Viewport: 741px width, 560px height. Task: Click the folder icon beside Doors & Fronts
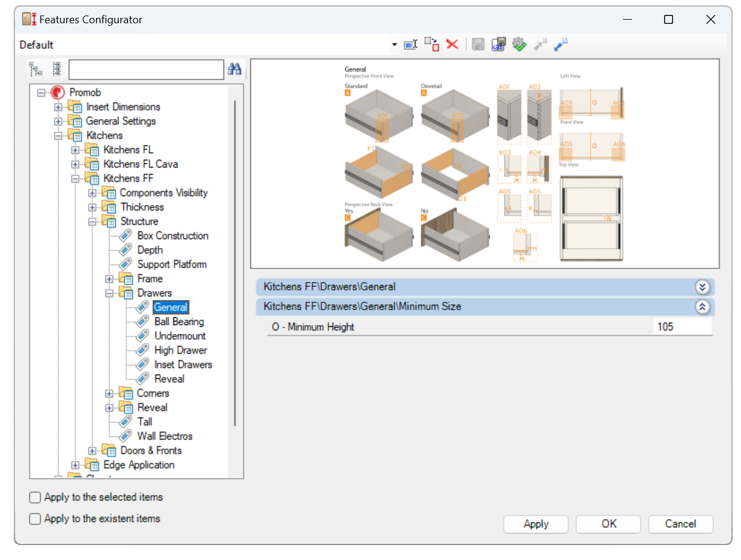(x=108, y=450)
